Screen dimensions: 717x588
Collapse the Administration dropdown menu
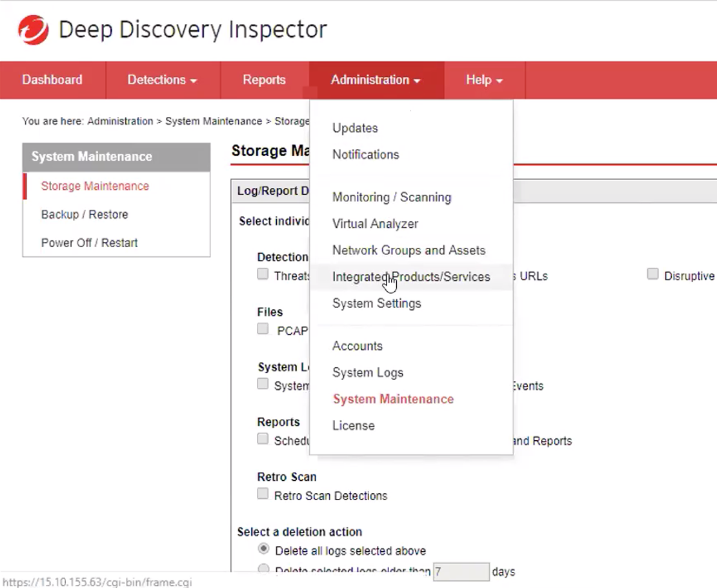pyautogui.click(x=376, y=80)
